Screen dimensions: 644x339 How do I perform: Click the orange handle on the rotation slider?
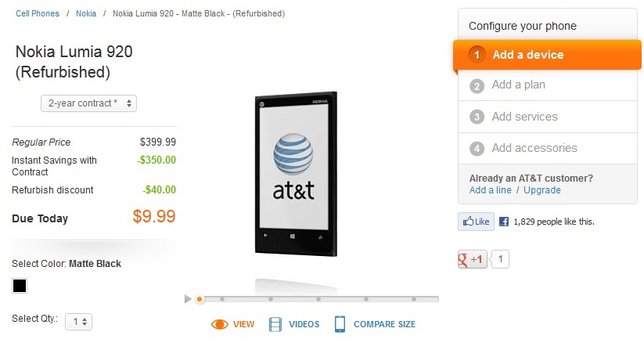(x=200, y=299)
